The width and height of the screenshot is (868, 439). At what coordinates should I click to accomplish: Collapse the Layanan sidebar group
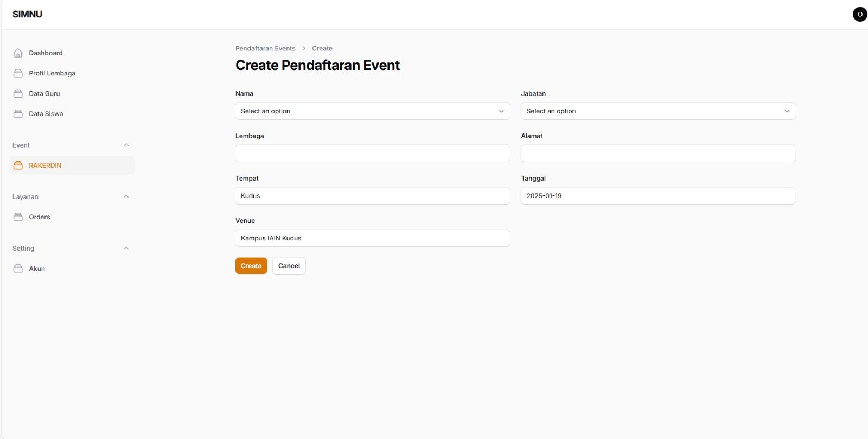pos(126,196)
